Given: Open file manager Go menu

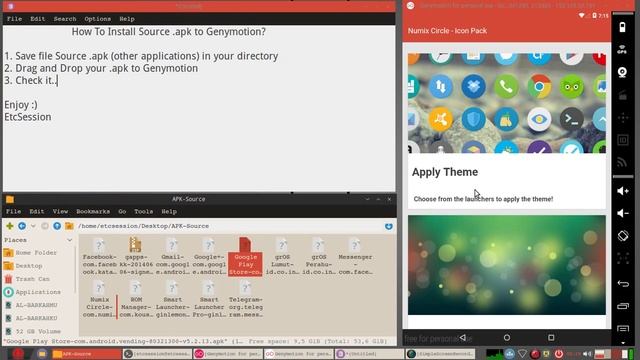Looking at the screenshot, I should 122,211.
